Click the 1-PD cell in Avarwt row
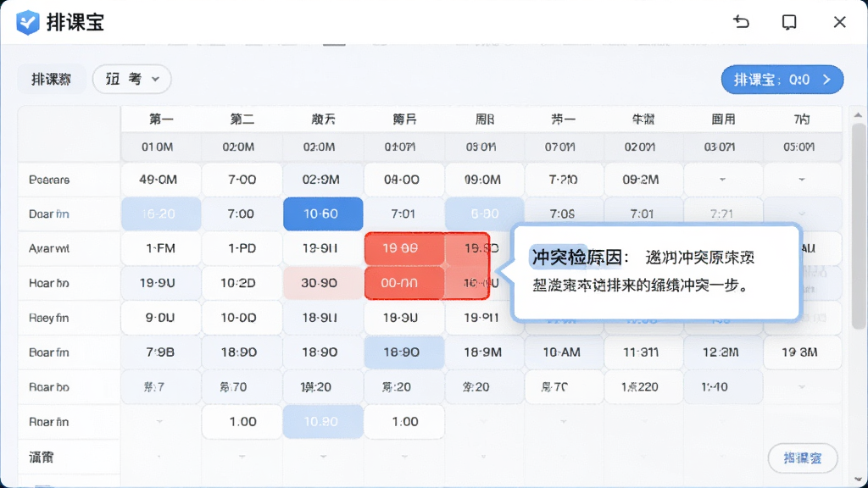Image resolution: width=868 pixels, height=488 pixels. 242,248
